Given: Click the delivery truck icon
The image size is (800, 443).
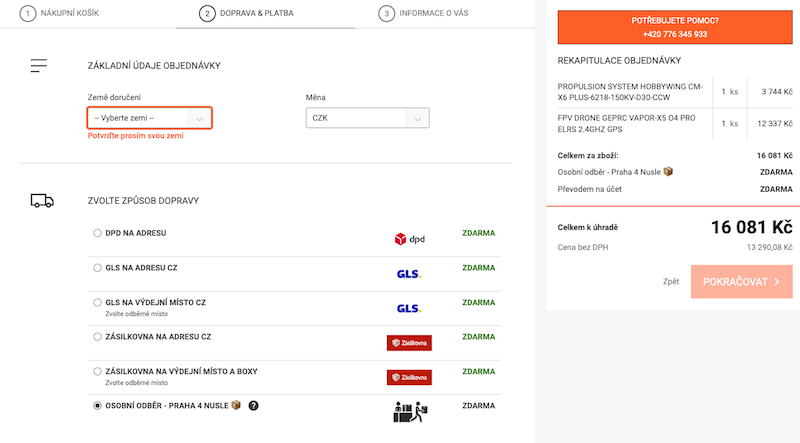Looking at the screenshot, I should point(42,201).
